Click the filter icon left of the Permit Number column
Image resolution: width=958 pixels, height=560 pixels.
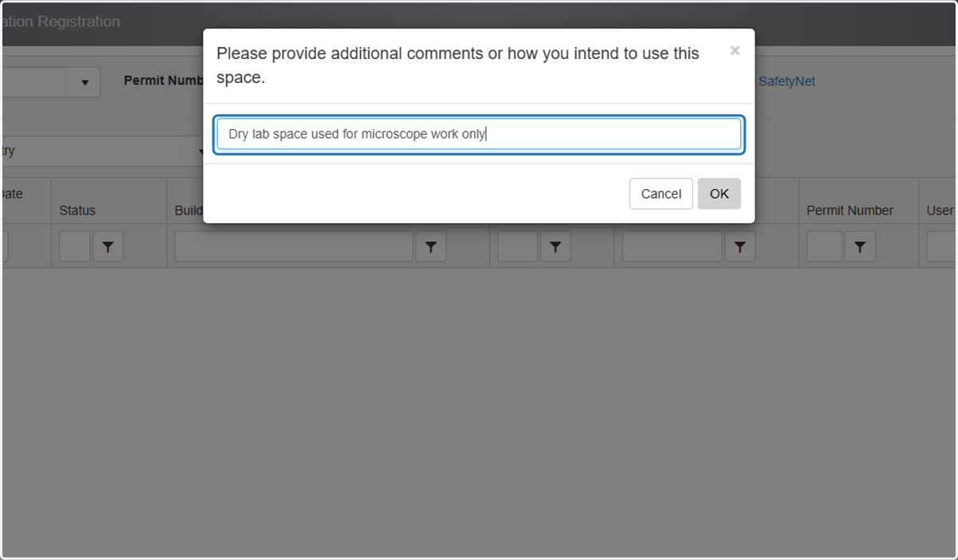pyautogui.click(x=740, y=247)
